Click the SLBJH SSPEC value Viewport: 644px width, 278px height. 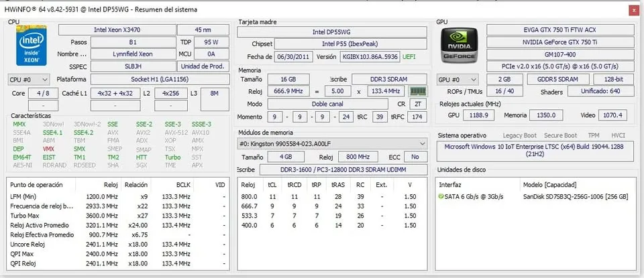pyautogui.click(x=133, y=66)
